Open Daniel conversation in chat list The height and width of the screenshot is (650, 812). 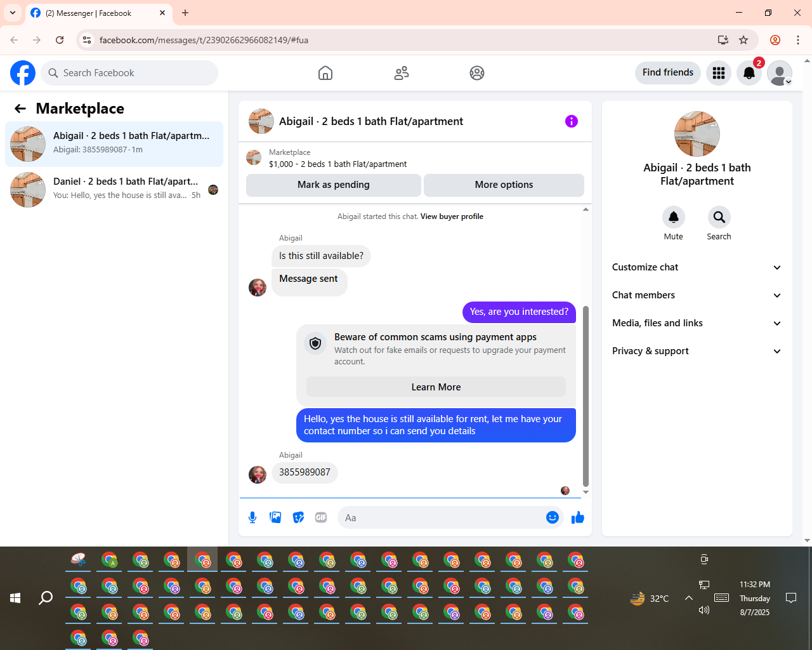[x=114, y=190]
